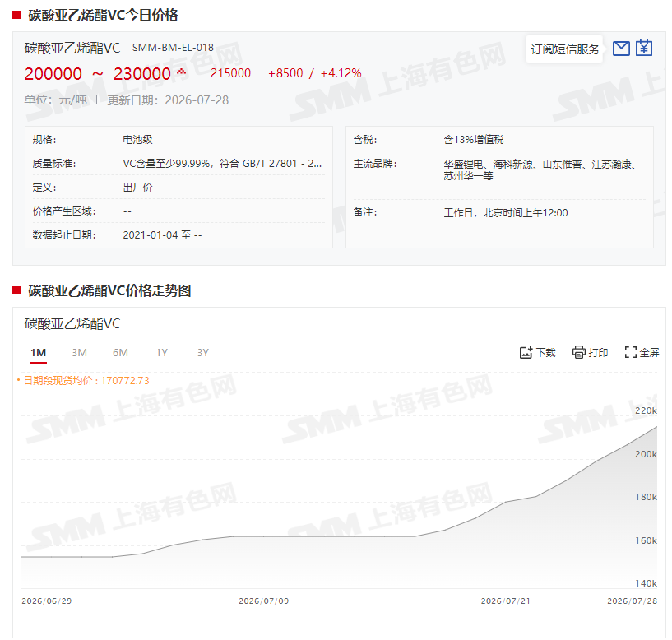Image resolution: width=672 pixels, height=640 pixels.
Task: Click the unit label 单位：元/吨
Action: (56, 100)
